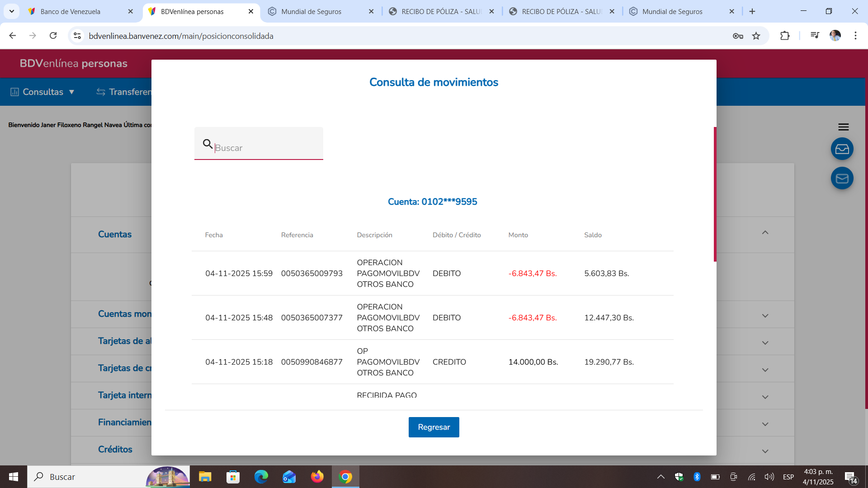Image resolution: width=868 pixels, height=488 pixels.
Task: Bookmark this page with star icon
Action: (756, 36)
